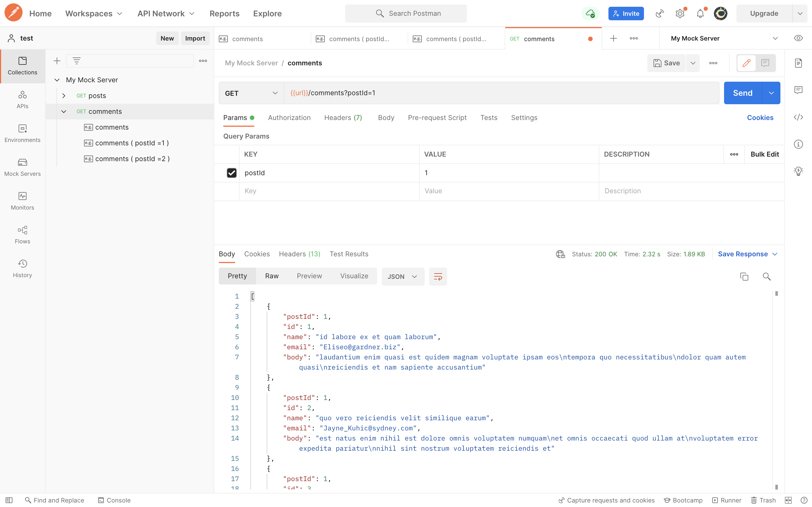Click the Cookies link
The width and height of the screenshot is (812, 507).
tap(760, 118)
